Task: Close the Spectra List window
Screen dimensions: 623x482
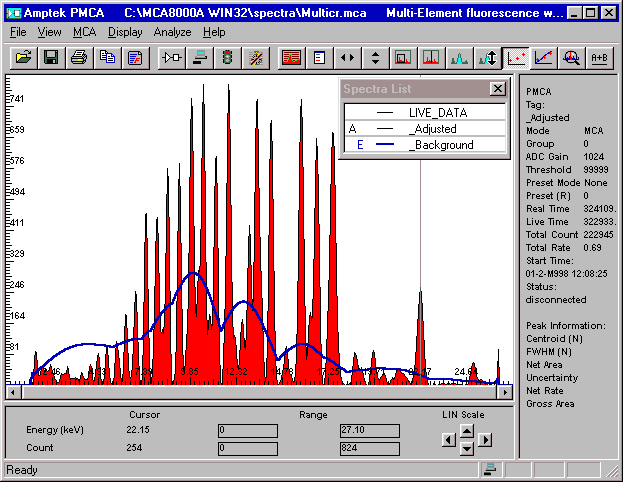Action: coord(497,88)
